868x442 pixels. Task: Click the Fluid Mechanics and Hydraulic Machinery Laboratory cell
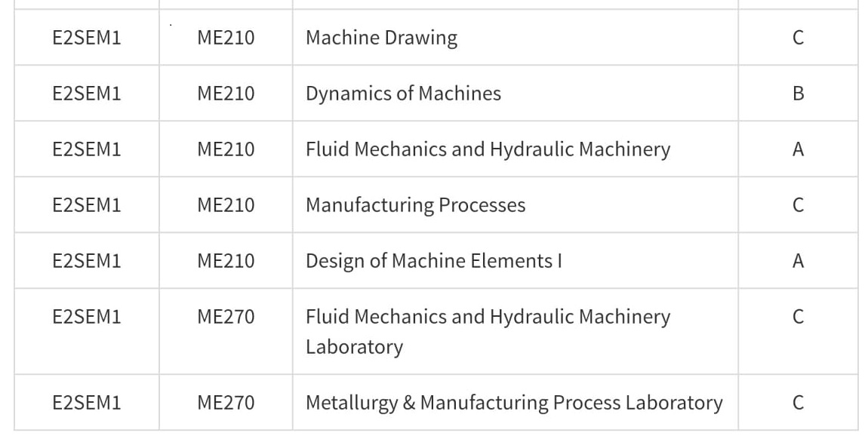click(515, 331)
